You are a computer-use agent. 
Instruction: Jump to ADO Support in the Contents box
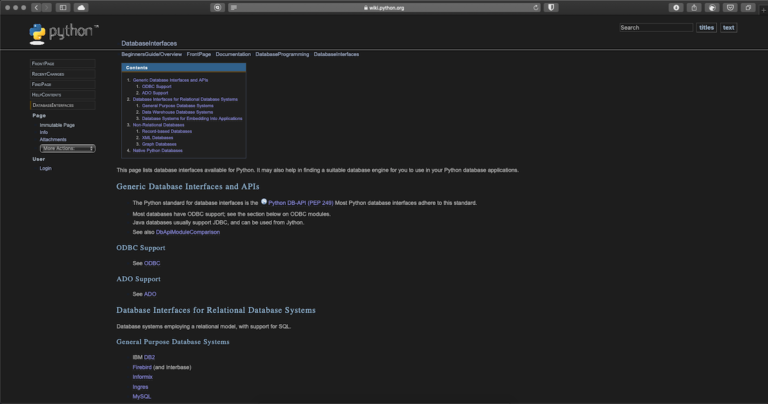tap(155, 93)
